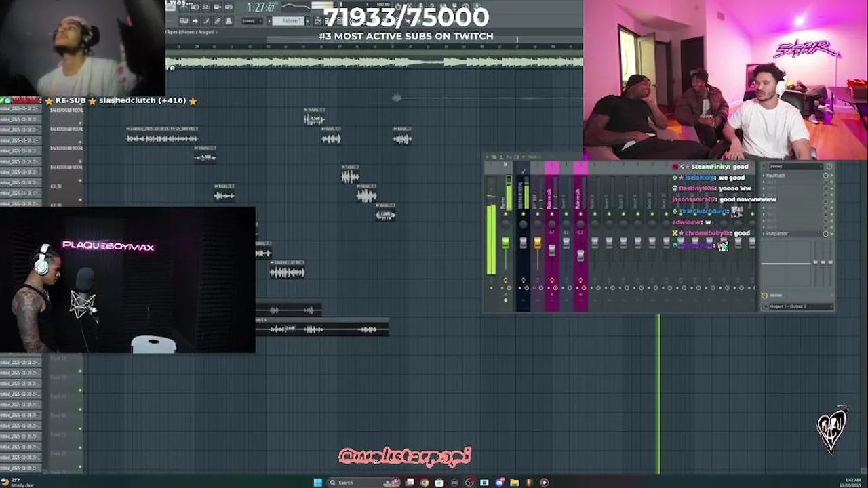Open Google Chrome from taskbar
Screen dimensions: 868x488
(x=425, y=483)
